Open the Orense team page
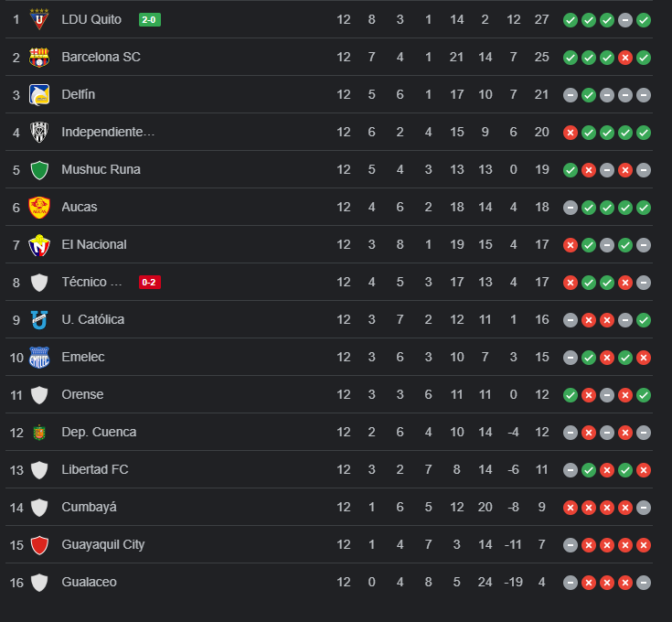Viewport: 672px width, 622px height. coord(82,394)
